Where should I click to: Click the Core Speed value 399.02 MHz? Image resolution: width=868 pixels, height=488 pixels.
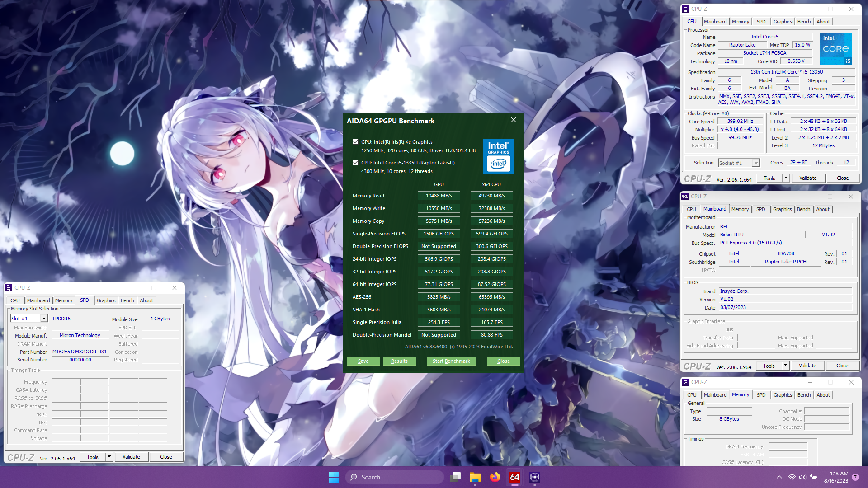[740, 121]
